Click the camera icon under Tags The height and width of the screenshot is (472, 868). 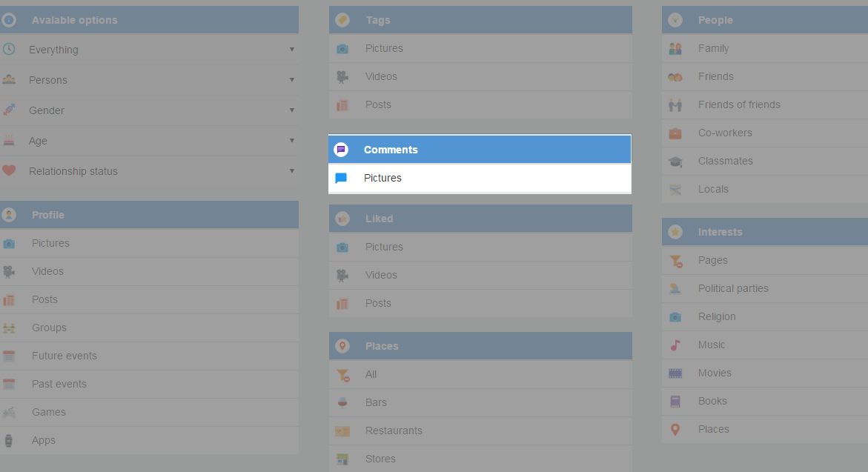pyautogui.click(x=342, y=49)
